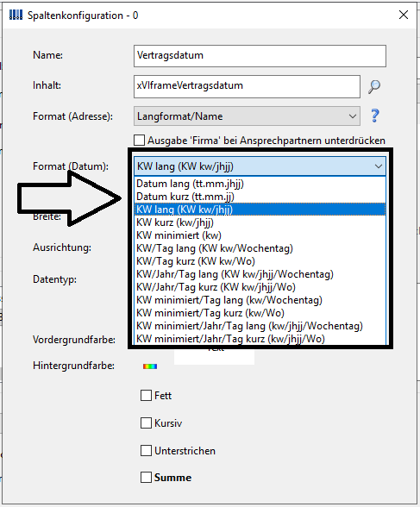Tick 'Ausgabe Firma bei Ansprechpartnern unterdrücken'
Image resolution: width=420 pixels, height=507 pixels.
[140, 141]
